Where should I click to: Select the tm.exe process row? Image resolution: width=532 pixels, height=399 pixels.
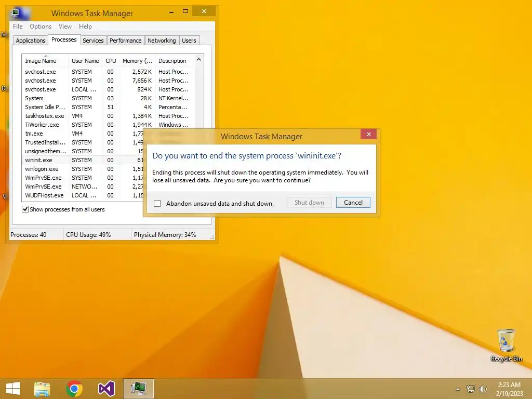(x=83, y=134)
